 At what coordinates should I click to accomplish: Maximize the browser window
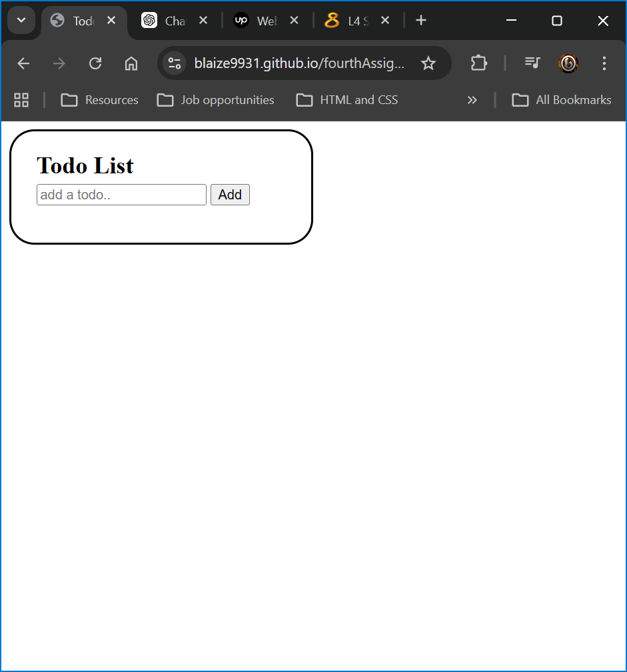[x=557, y=20]
